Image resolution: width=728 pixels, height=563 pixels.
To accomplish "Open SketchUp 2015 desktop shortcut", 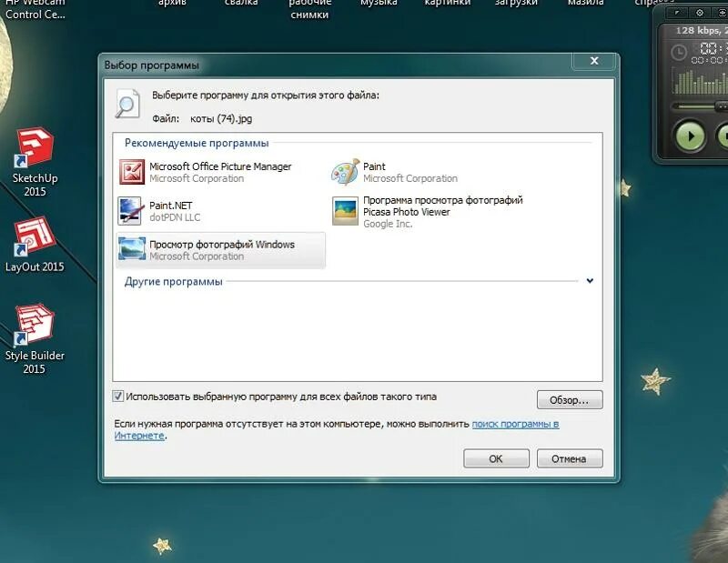I will pos(35,163).
